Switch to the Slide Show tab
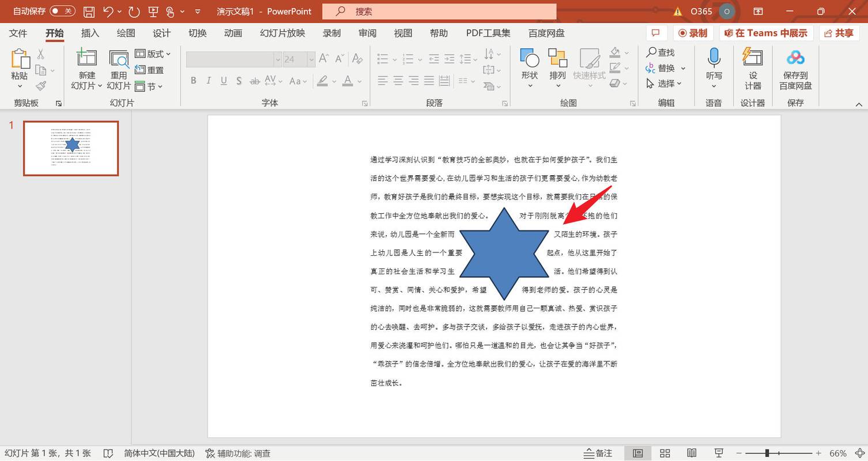Image resolution: width=868 pixels, height=461 pixels. [282, 33]
